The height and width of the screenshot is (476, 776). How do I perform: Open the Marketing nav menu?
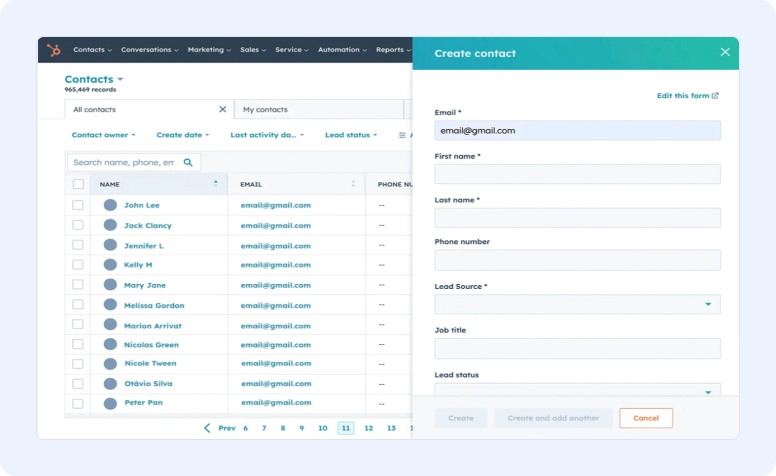tap(209, 50)
